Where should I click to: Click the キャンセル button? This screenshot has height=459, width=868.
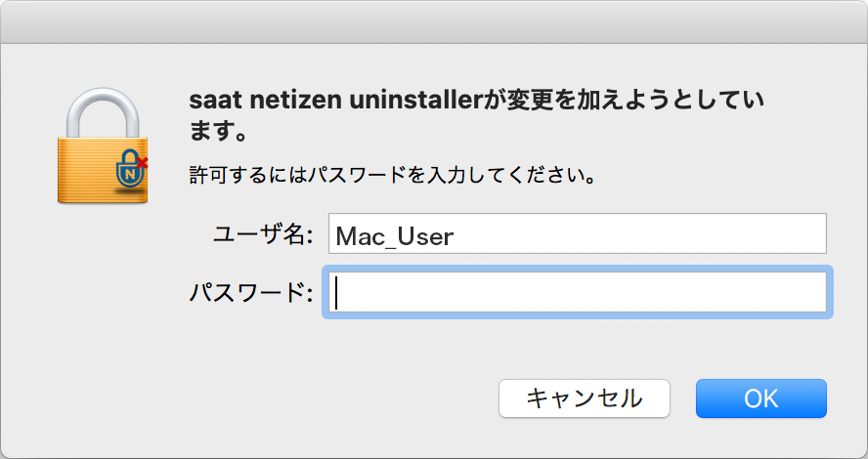[x=584, y=398]
